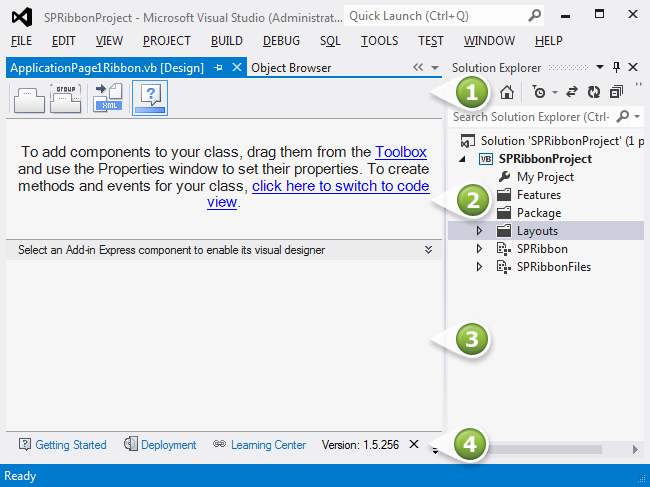The height and width of the screenshot is (487, 650).
Task: Expand the visual designer section chevron
Action: coord(428,250)
